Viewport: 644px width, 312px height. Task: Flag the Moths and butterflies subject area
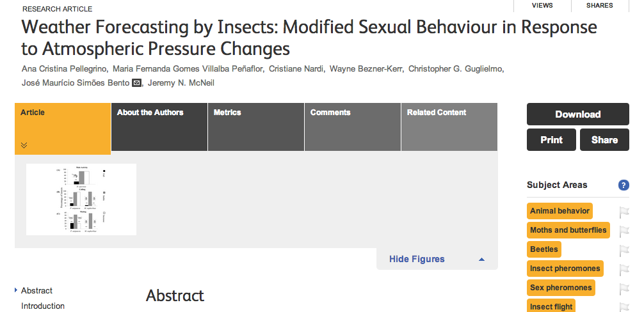[624, 231]
